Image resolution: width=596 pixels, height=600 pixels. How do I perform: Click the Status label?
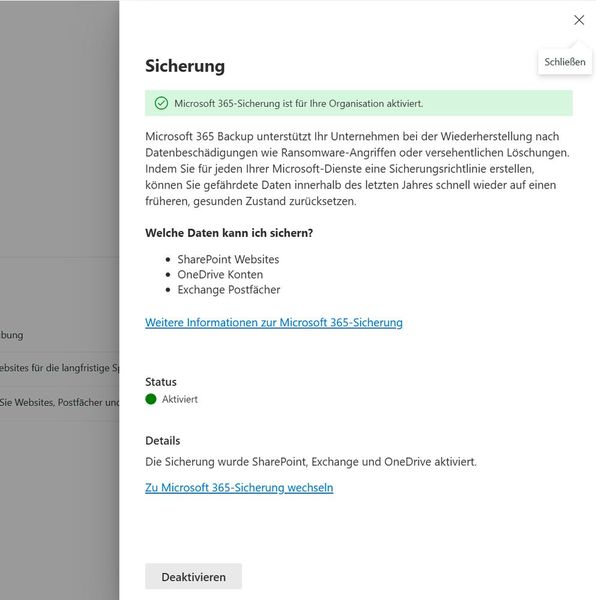tap(161, 382)
